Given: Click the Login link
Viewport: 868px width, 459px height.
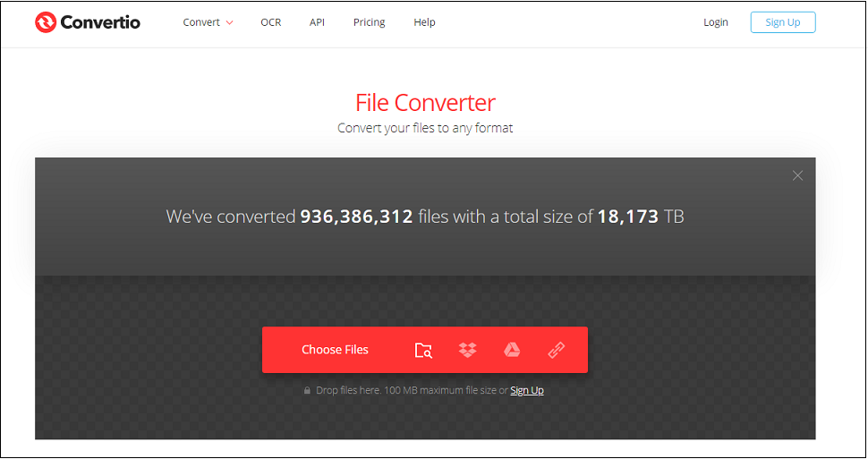Looking at the screenshot, I should tap(716, 22).
